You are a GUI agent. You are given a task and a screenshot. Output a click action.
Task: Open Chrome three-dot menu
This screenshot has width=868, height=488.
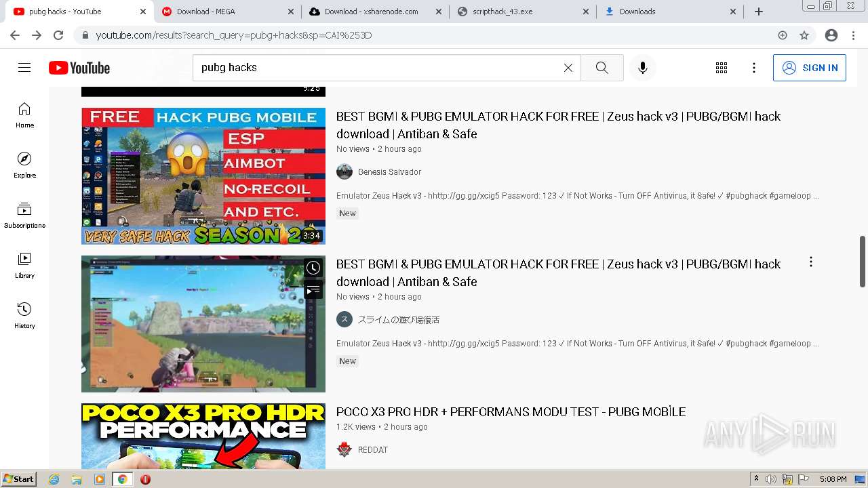coord(853,35)
